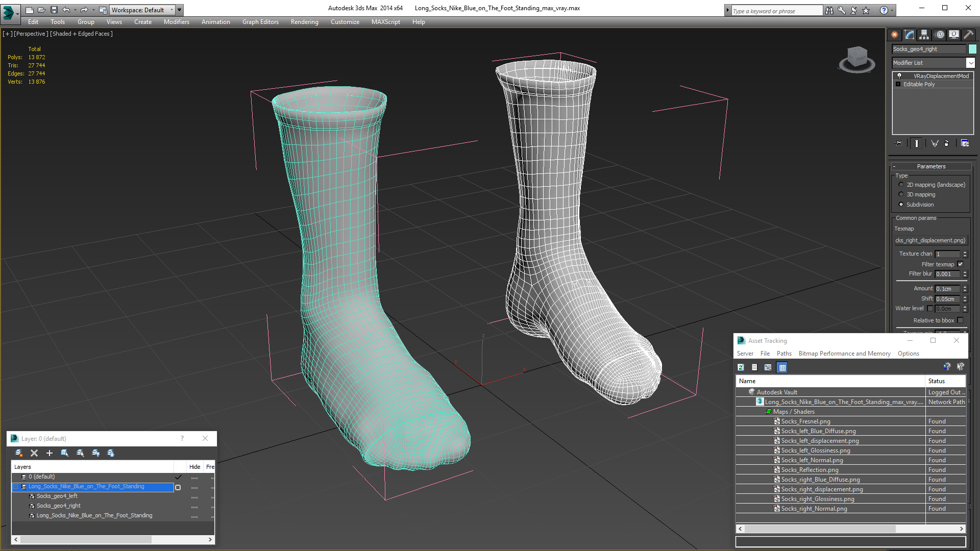Switch Asset Tracking to tree view icon
The width and height of the screenshot is (980, 551).
(768, 367)
